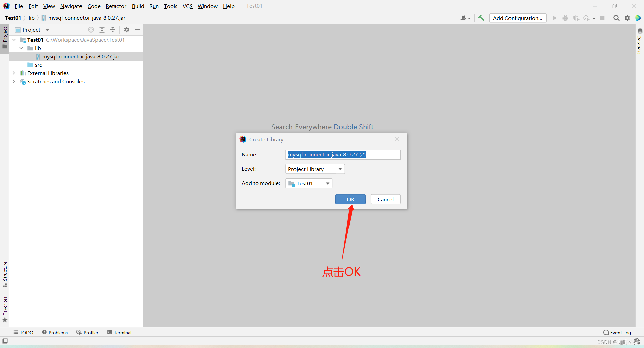
Task: Hide the Project panel with minus icon
Action: pyautogui.click(x=138, y=30)
